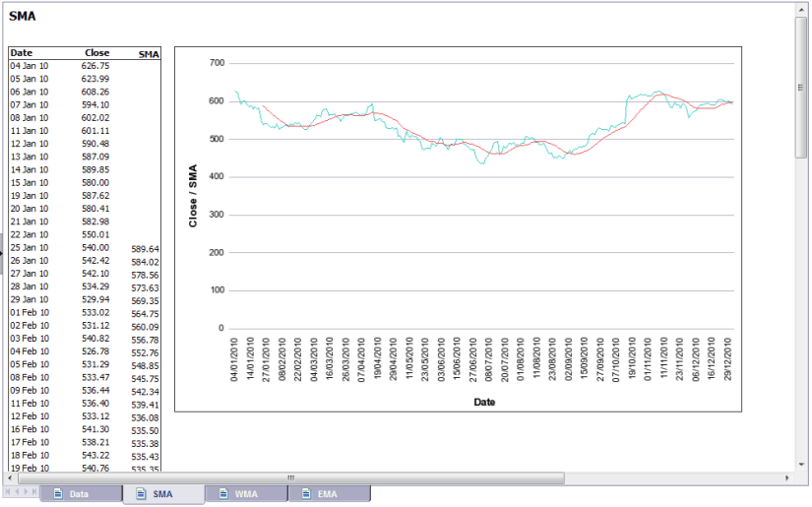Select the SMA value 539.41
Screen dimensions: 812x507
(x=145, y=405)
